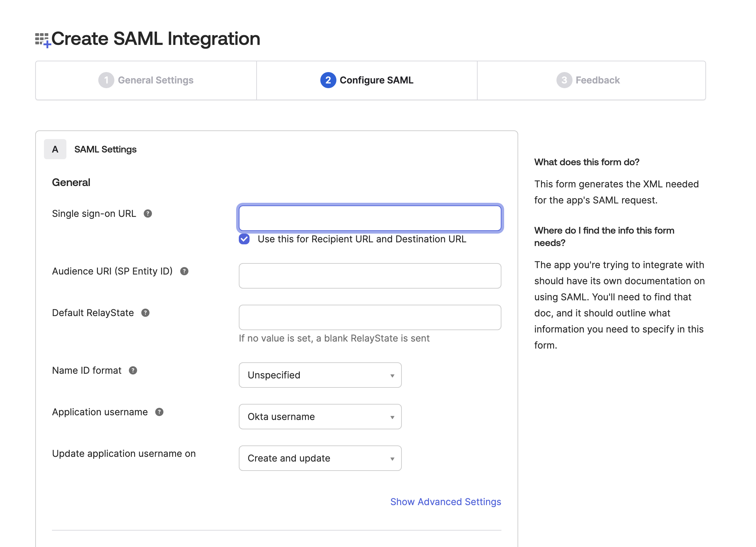Click Show Advanced Settings link
The height and width of the screenshot is (547, 756).
click(445, 502)
